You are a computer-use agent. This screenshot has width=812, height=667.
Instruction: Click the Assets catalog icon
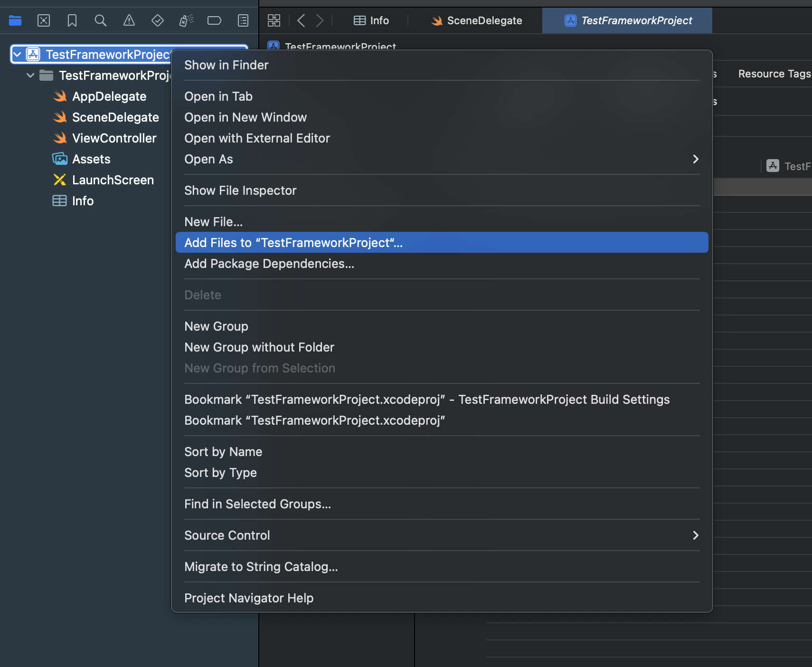[60, 159]
